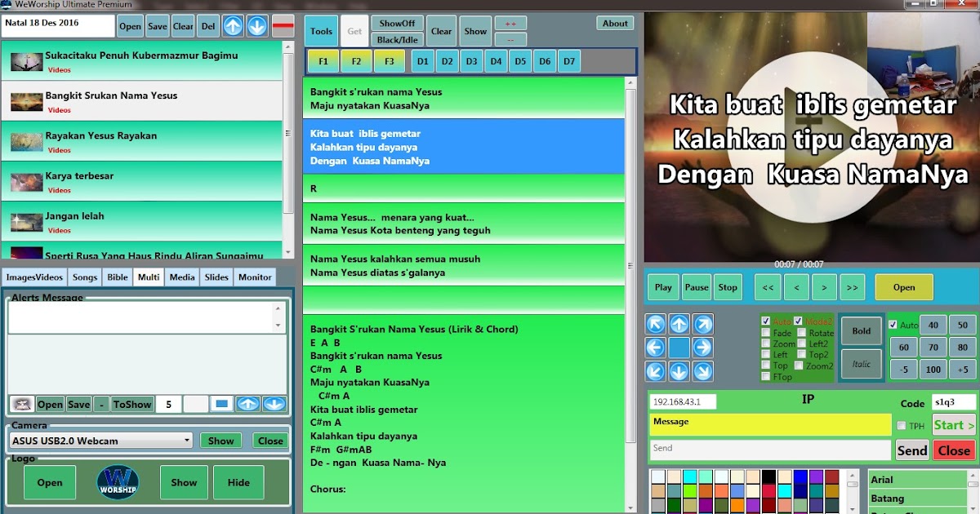Click the Black/Idle button
The image size is (980, 514).
[x=397, y=39]
